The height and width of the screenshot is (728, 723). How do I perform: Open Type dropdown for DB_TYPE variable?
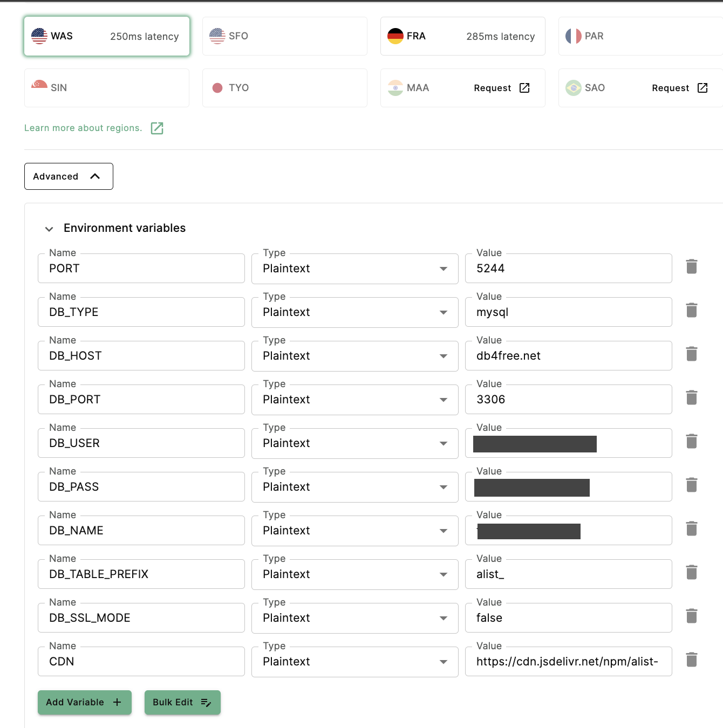[x=354, y=312]
